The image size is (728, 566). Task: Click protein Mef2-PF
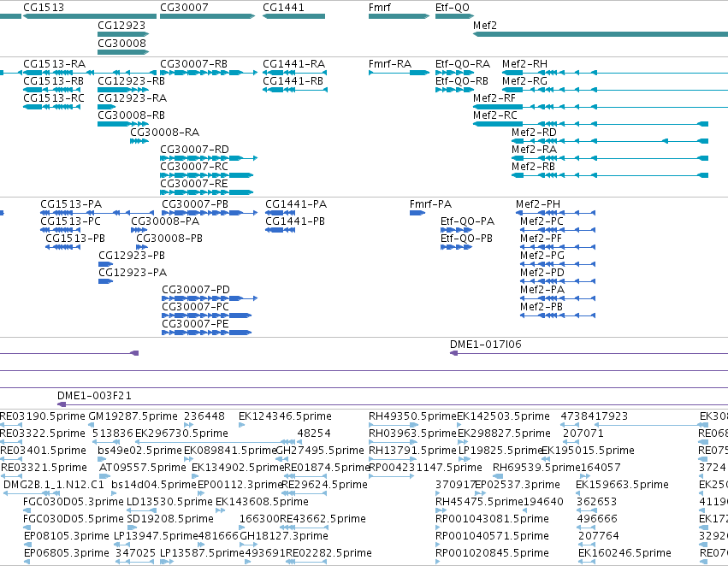pos(542,239)
